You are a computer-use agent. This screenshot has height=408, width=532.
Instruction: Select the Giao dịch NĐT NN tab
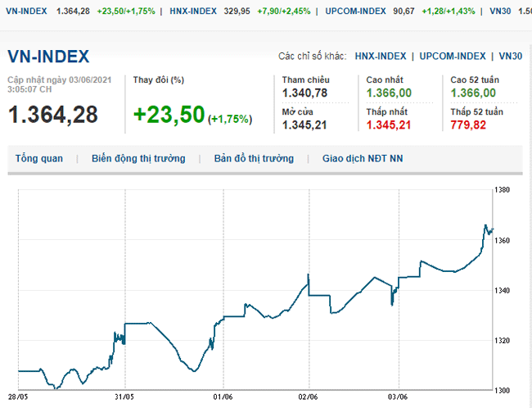(x=363, y=159)
